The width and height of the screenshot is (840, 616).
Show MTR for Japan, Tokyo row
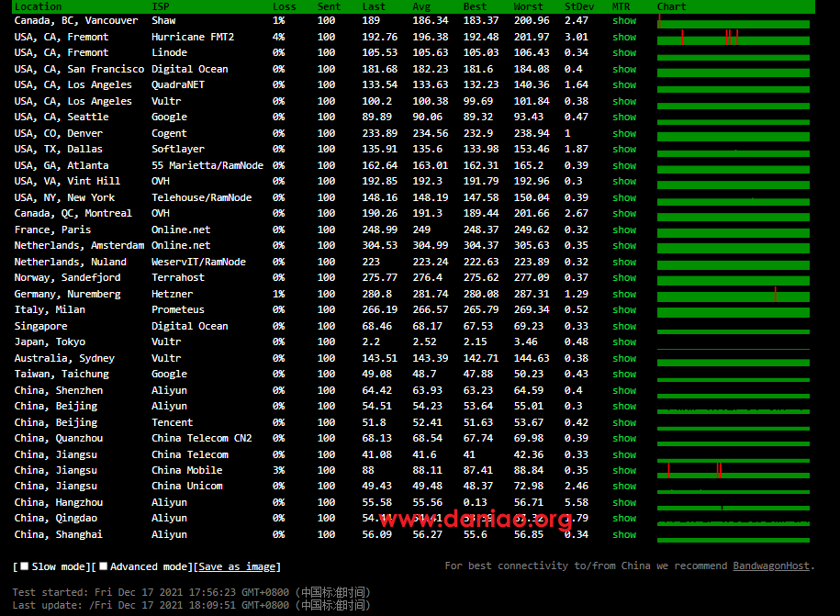point(624,342)
